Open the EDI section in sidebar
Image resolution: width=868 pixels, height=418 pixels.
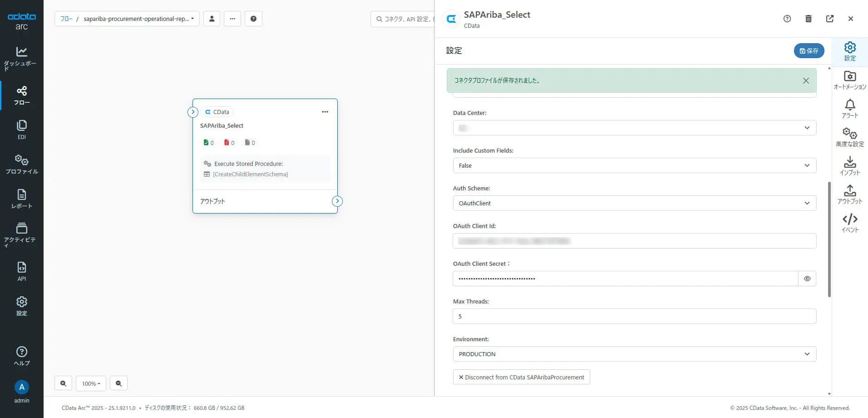tap(21, 129)
